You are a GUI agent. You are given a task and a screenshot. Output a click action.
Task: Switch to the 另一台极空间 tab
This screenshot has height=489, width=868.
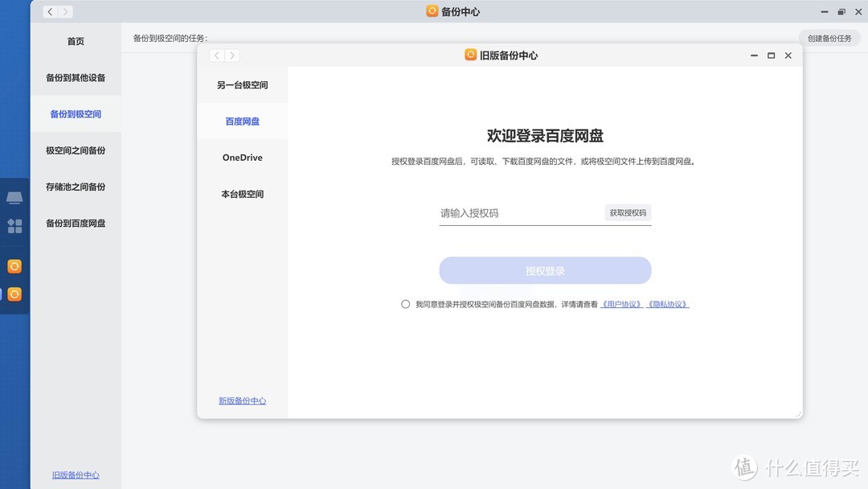pyautogui.click(x=242, y=84)
